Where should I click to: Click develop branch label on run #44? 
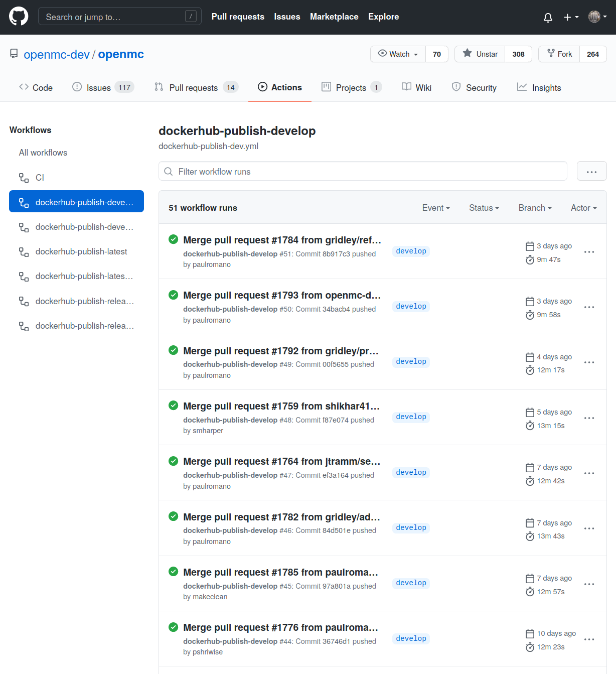411,638
